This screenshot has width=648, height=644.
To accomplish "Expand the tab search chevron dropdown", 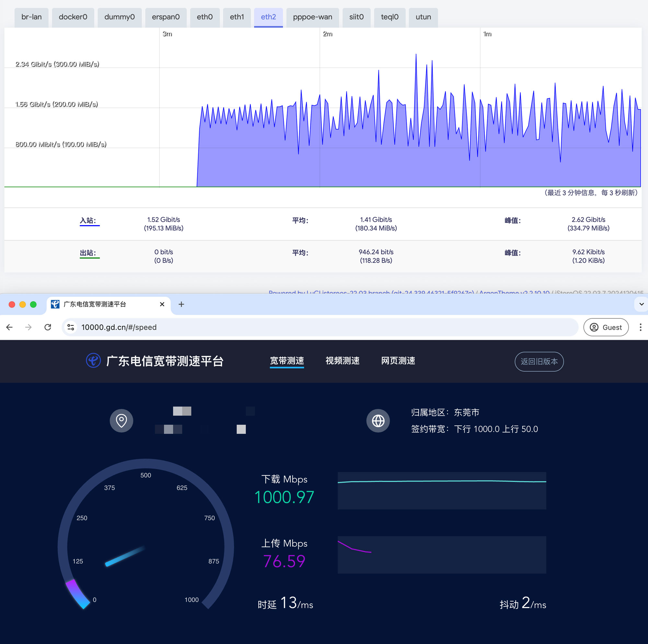I will click(641, 304).
